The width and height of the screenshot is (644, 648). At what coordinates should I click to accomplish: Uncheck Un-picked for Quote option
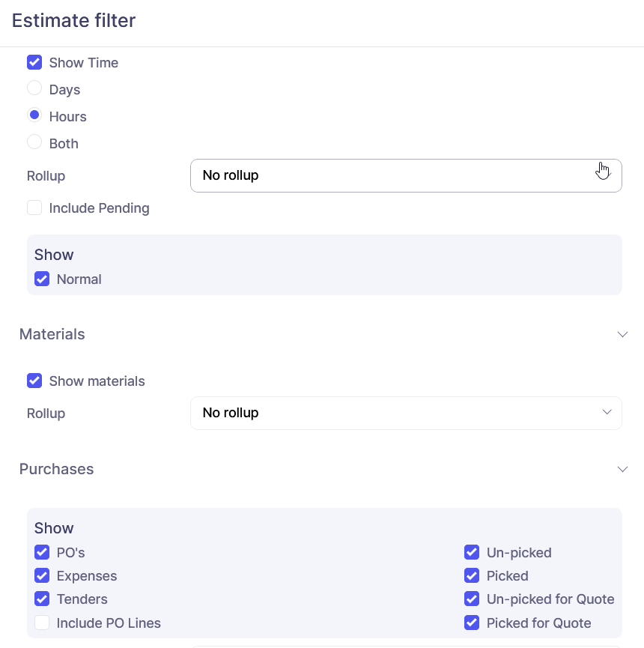472,599
